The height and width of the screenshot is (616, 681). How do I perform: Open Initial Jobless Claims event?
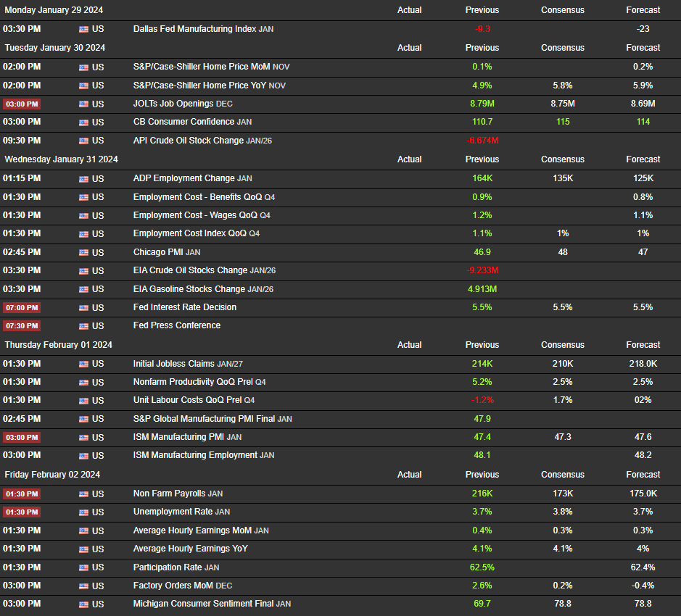click(x=188, y=364)
